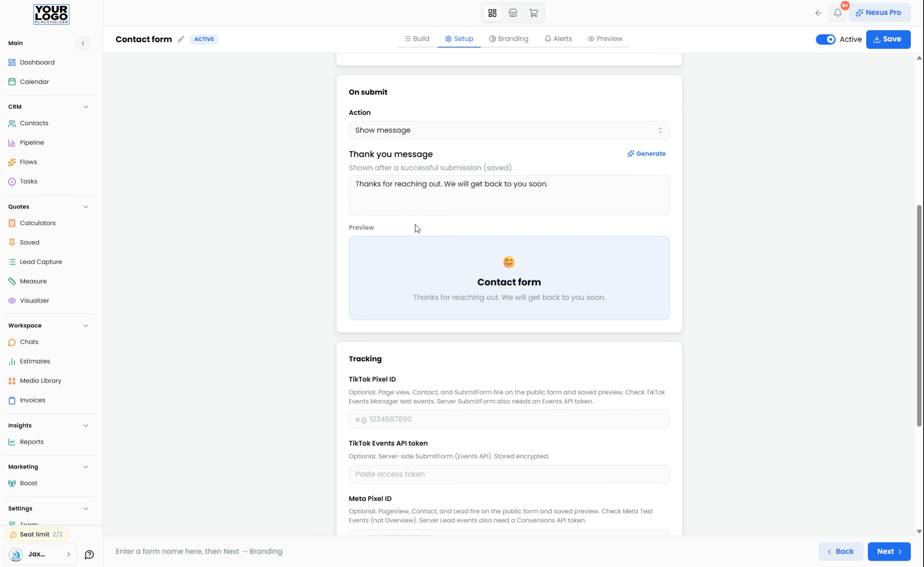The image size is (924, 567).
Task: Open the notifications bell
Action: coord(838,13)
